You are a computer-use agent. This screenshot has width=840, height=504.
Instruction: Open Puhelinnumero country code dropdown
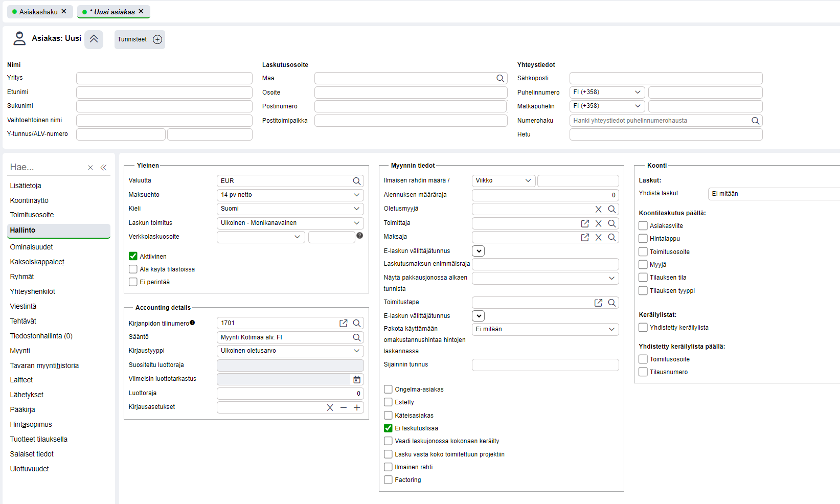pyautogui.click(x=607, y=92)
